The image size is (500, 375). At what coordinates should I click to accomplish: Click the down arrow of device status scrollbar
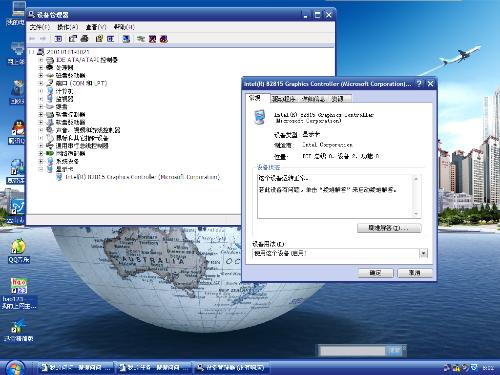(416, 214)
